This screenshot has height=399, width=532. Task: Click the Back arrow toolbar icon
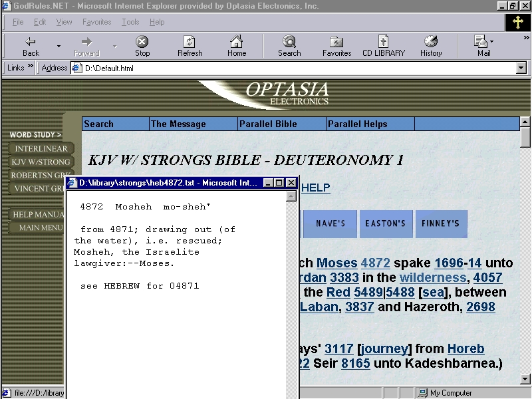[x=31, y=45]
